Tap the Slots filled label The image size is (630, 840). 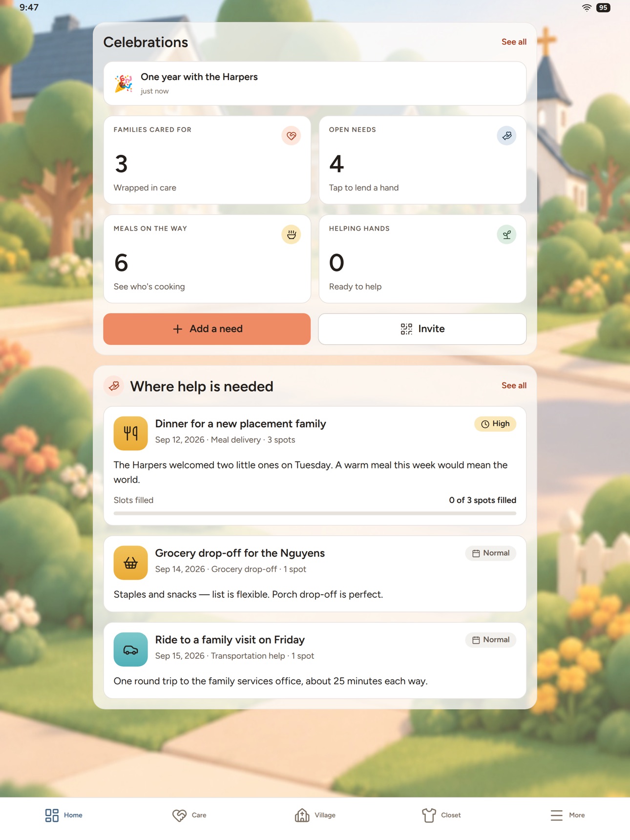point(133,500)
